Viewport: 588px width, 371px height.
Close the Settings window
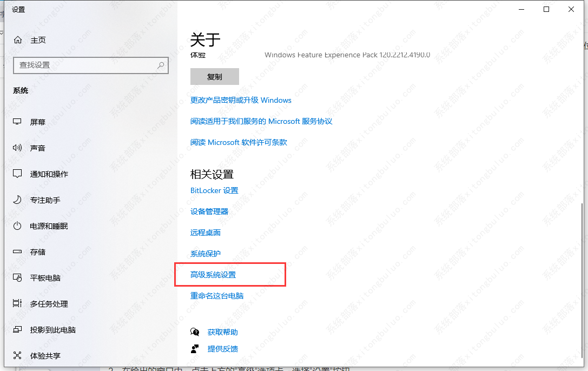click(x=571, y=9)
